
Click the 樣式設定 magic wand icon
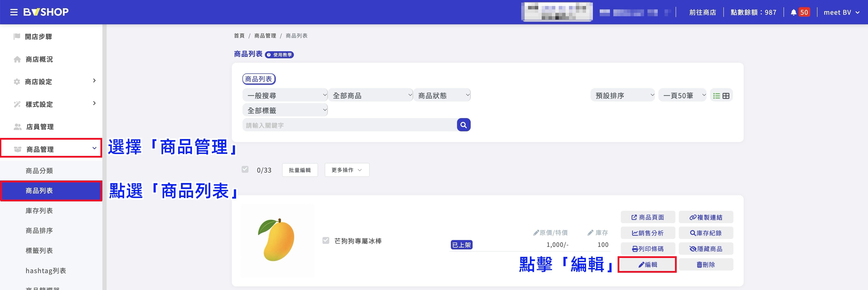tap(17, 104)
